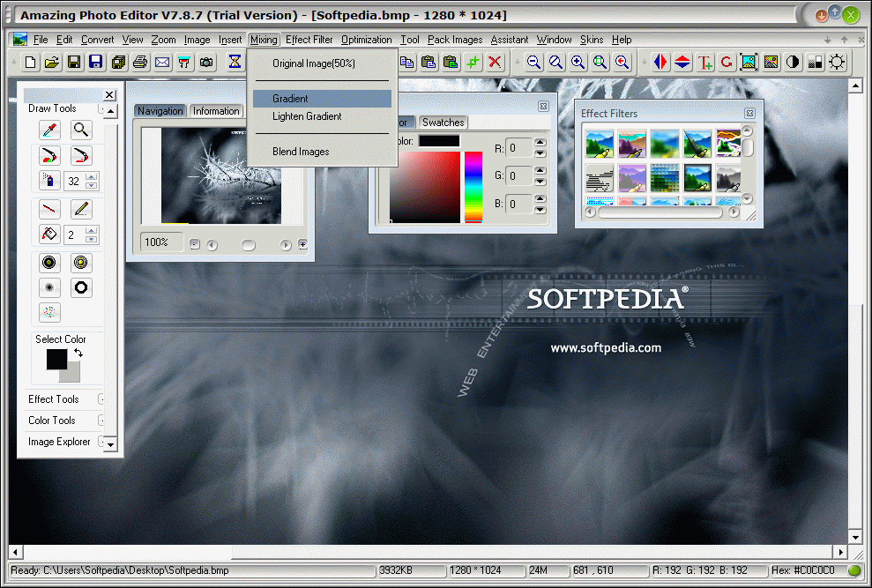The height and width of the screenshot is (588, 872).
Task: Switch to the Navigation tab
Action: [x=160, y=111]
